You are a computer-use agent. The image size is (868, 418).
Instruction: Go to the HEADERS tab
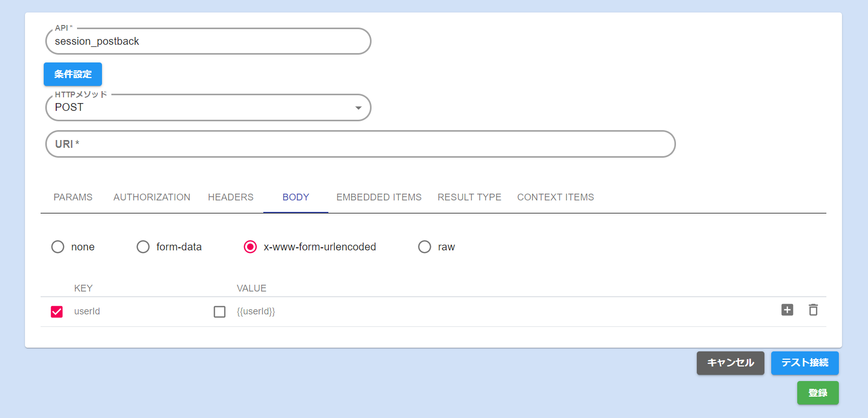click(x=231, y=197)
